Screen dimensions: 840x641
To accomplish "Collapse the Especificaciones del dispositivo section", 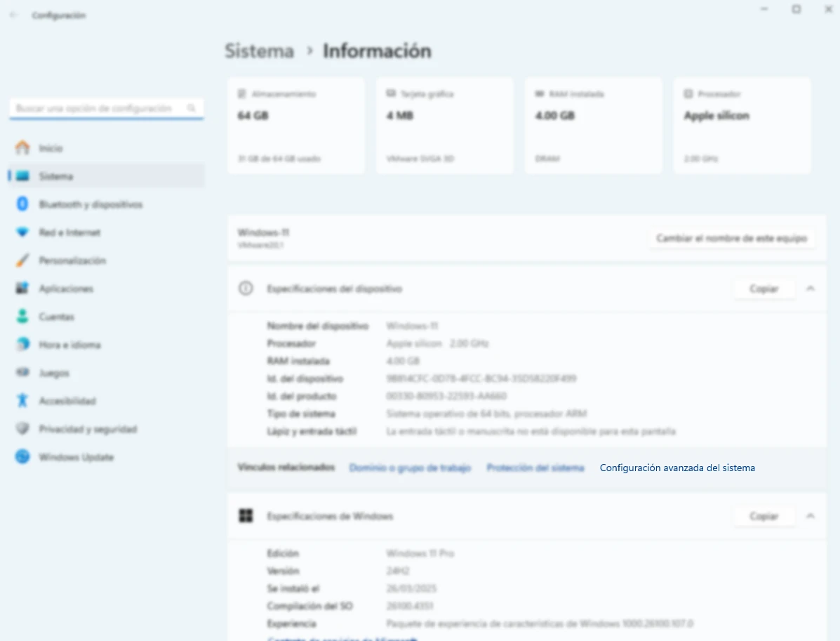I will coord(811,289).
